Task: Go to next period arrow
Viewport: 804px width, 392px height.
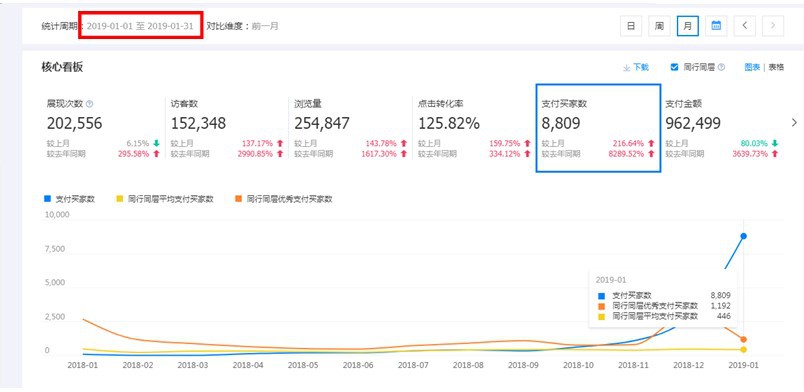Action: click(773, 26)
